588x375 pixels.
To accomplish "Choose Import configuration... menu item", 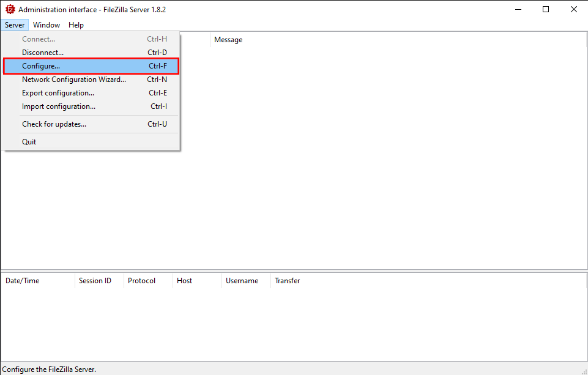I will (x=91, y=106).
